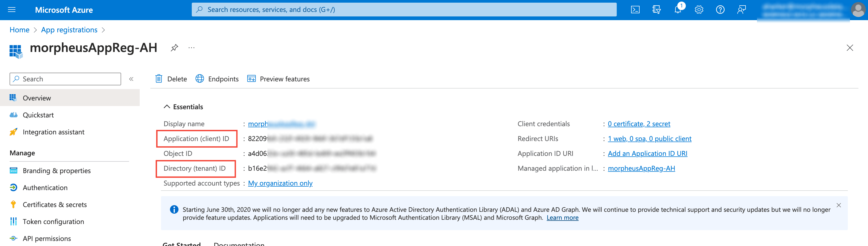Collapse the Essentials section
The image size is (868, 246).
click(x=167, y=107)
